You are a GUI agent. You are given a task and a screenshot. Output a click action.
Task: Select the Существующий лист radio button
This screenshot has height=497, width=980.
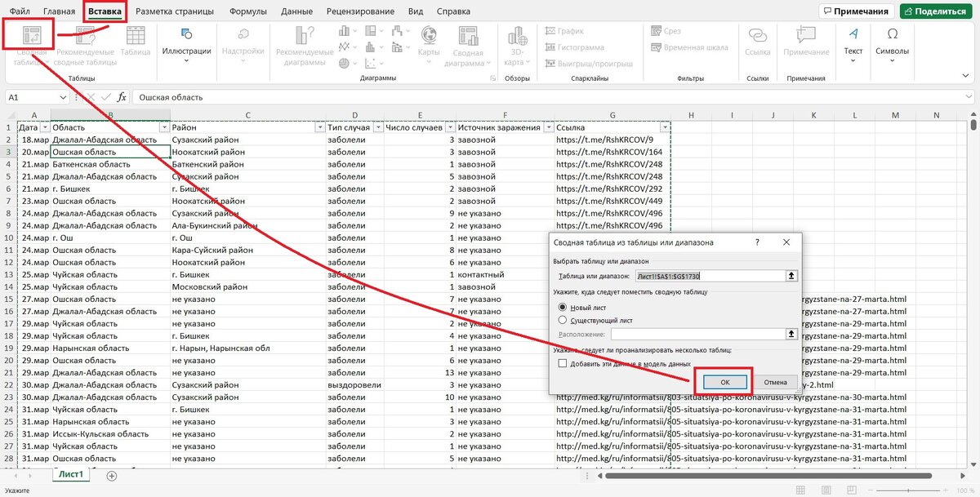click(562, 321)
